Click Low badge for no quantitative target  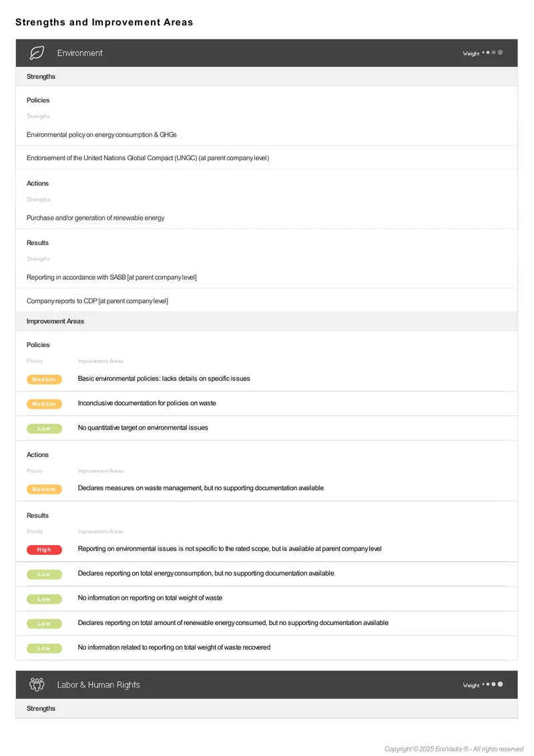click(44, 429)
